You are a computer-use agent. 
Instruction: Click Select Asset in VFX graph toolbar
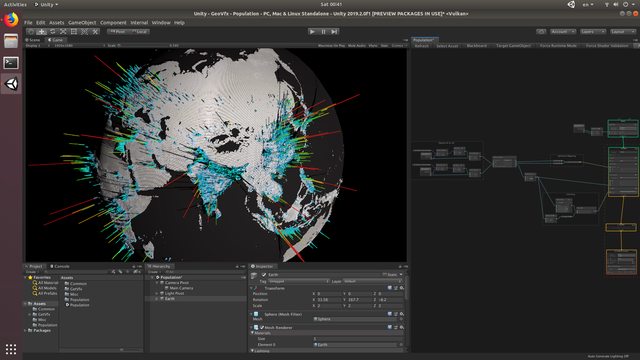(447, 46)
